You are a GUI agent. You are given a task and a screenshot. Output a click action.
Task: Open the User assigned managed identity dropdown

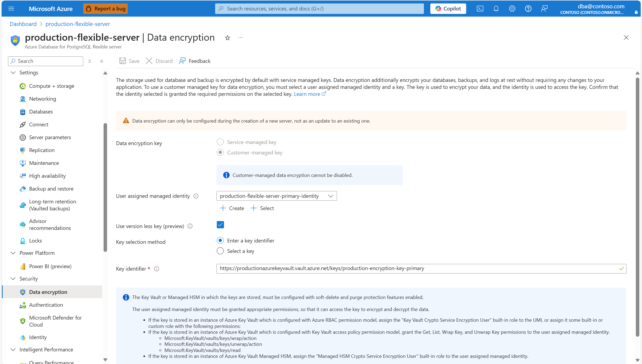[276, 196]
